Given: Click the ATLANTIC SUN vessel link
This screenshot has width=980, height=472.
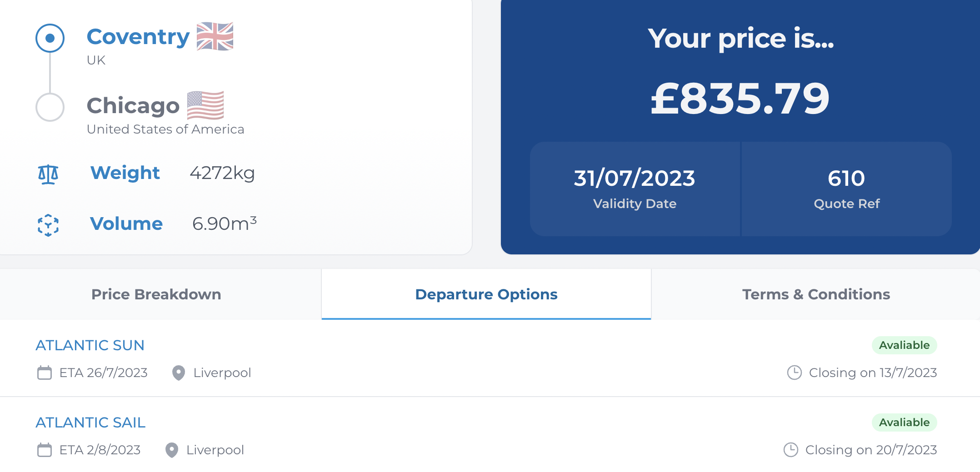Looking at the screenshot, I should click(x=90, y=345).
